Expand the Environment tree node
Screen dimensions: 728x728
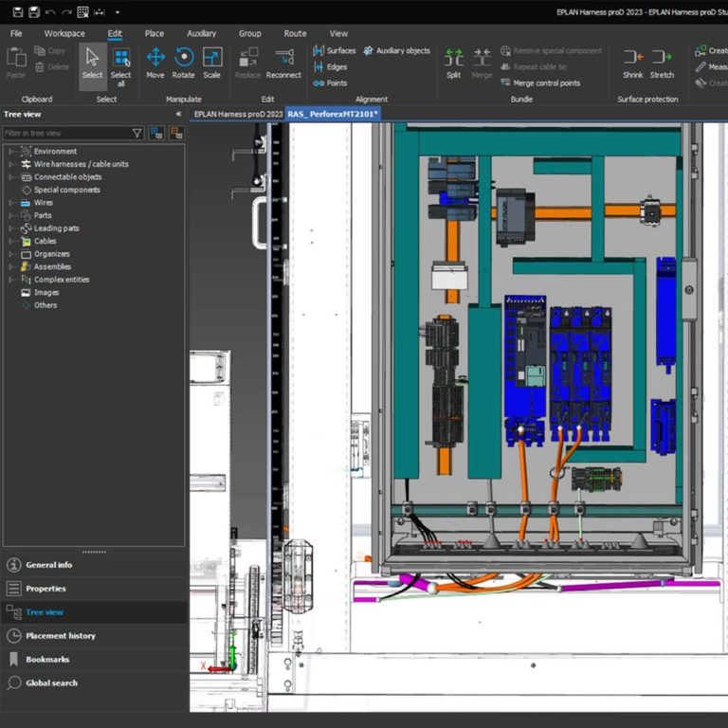tap(11, 152)
